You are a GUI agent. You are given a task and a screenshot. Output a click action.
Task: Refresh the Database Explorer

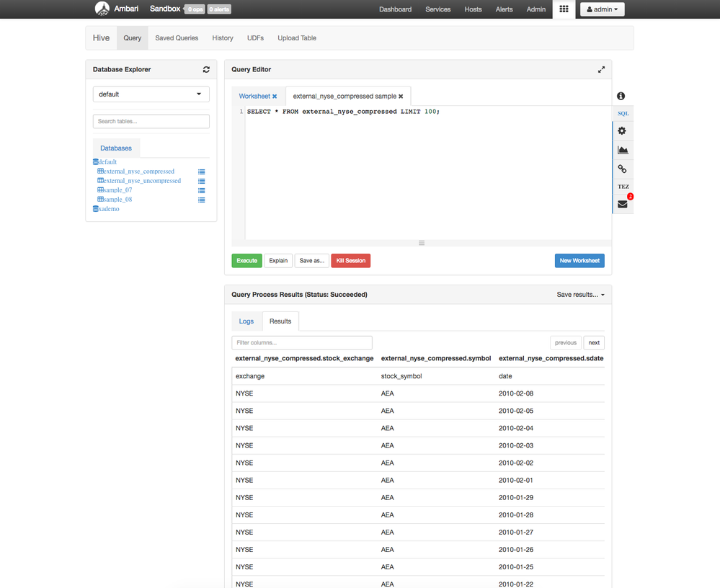pos(206,69)
